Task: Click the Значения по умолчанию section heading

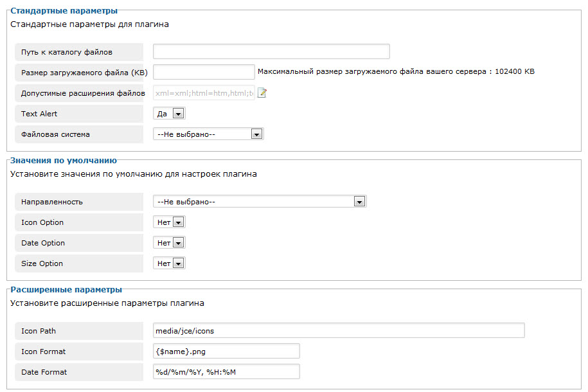Action: (x=64, y=160)
